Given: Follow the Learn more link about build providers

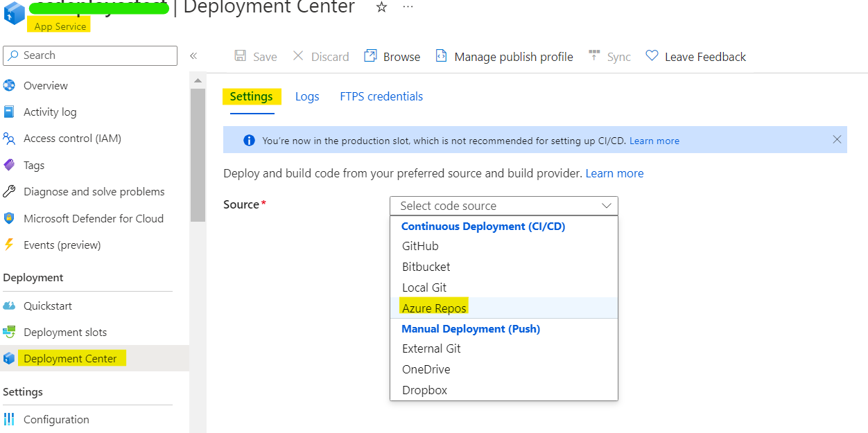Looking at the screenshot, I should coord(614,173).
